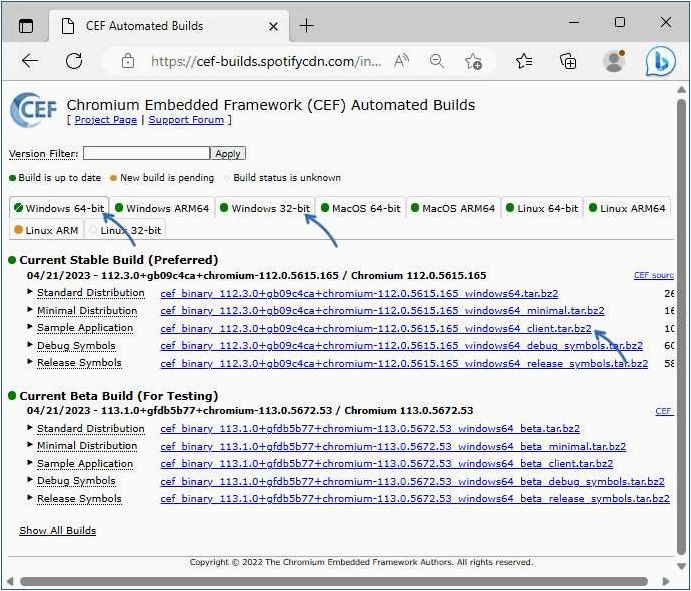Screen dimensions: 691x591
Task: Download beta windows64_beta_client.tar.bz2 file
Action: tap(386, 464)
